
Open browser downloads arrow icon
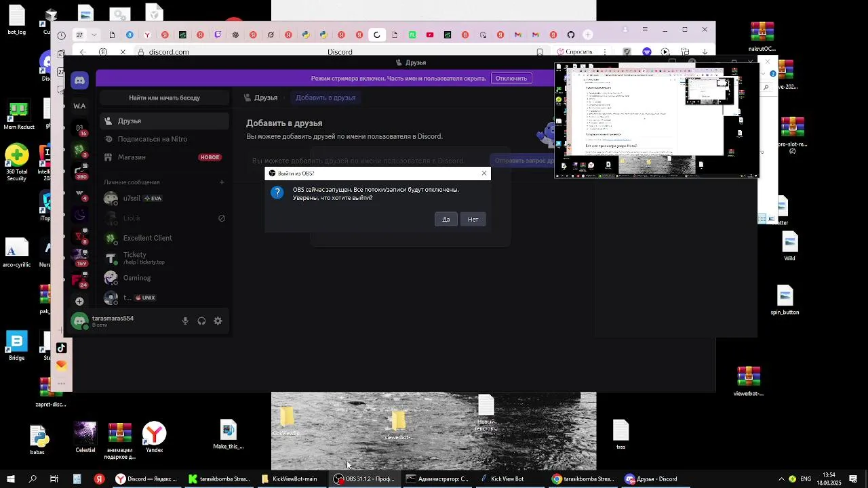pyautogui.click(x=705, y=52)
